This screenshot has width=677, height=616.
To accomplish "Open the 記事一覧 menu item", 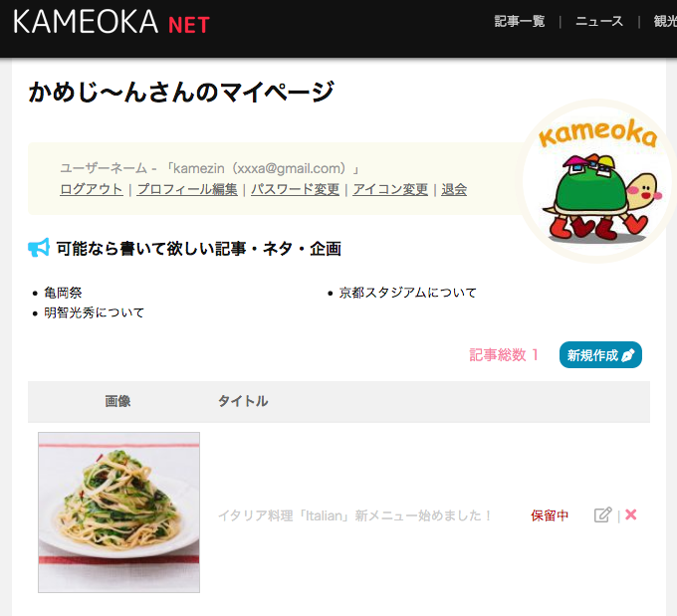I will click(x=520, y=21).
